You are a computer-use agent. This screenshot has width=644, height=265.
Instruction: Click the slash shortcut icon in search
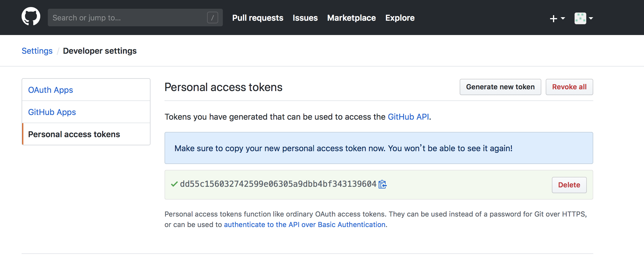pos(213,18)
